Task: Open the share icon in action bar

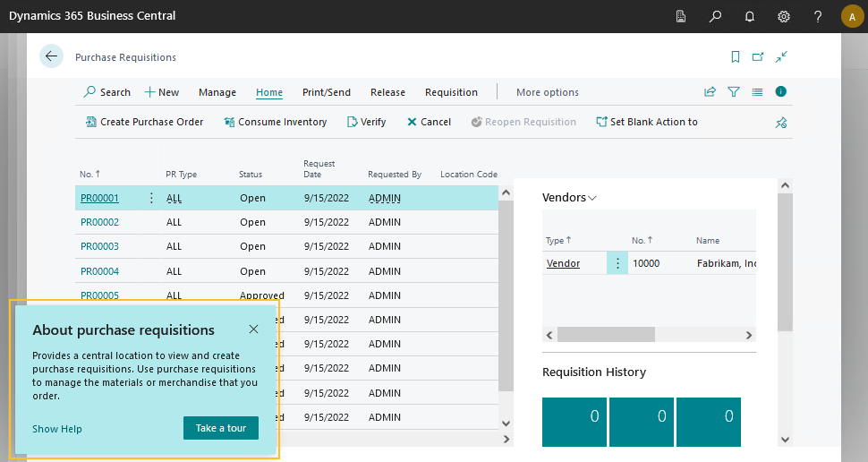Action: click(710, 91)
